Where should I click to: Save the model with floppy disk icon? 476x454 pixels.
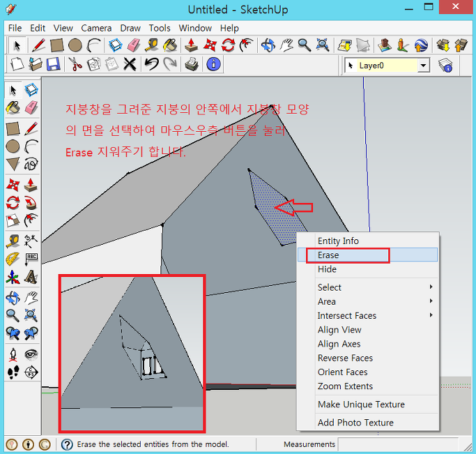coord(54,64)
